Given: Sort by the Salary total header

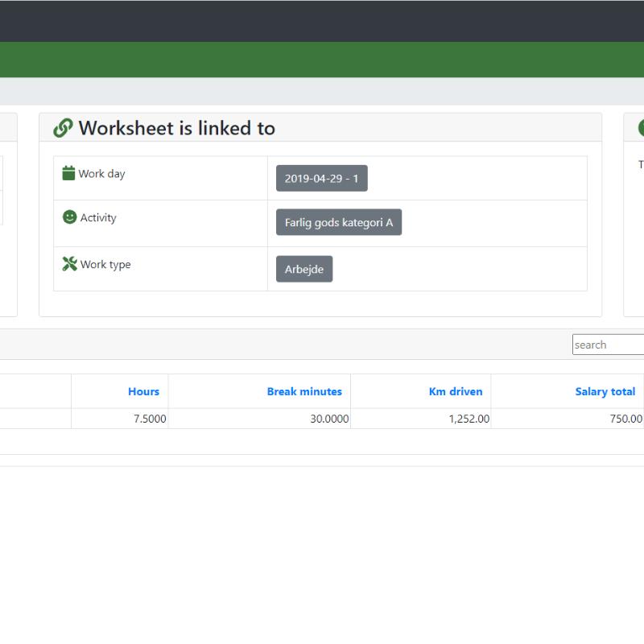Looking at the screenshot, I should click(x=605, y=391).
